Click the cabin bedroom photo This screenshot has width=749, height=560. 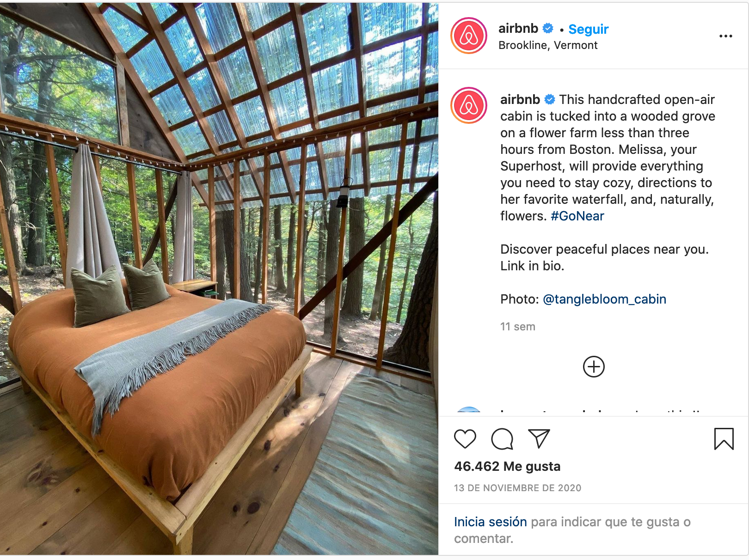point(219,279)
